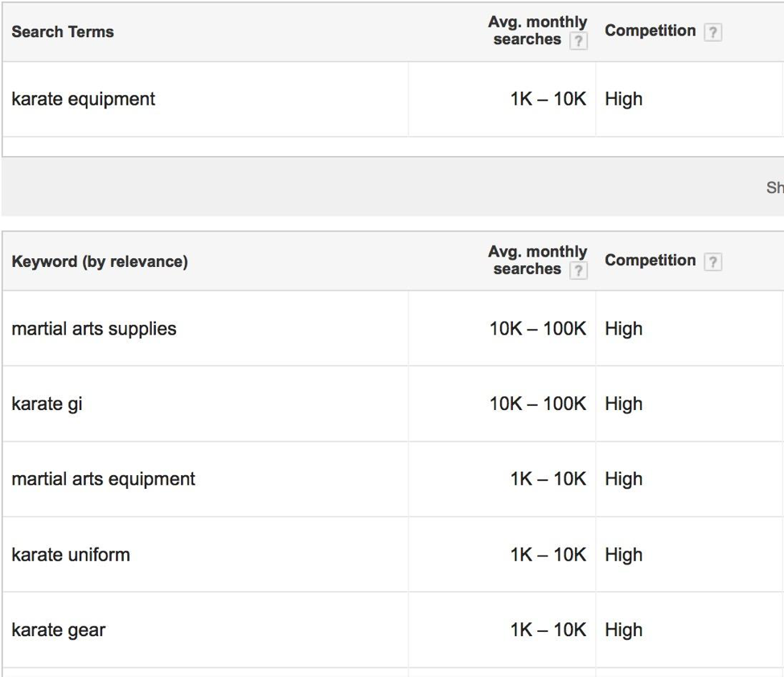Open help icon next to Competition in Keyword table
The height and width of the screenshot is (677, 784).
[x=712, y=262]
